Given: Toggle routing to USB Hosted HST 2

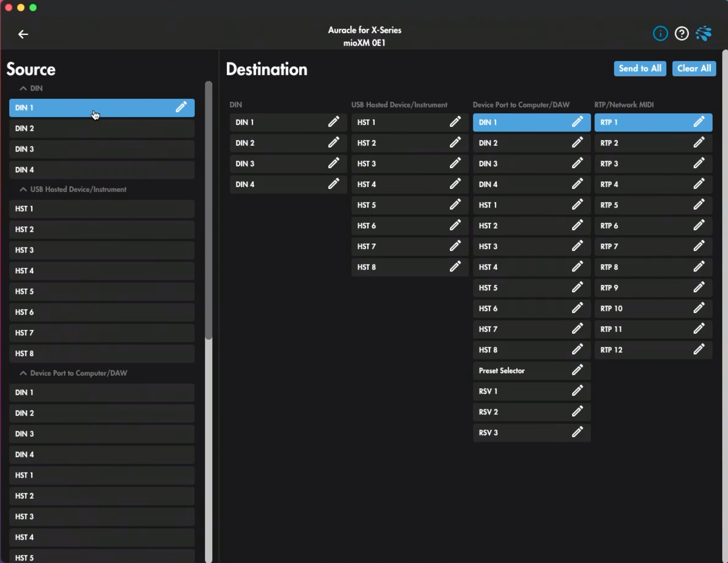Looking at the screenshot, I should pyautogui.click(x=410, y=143).
